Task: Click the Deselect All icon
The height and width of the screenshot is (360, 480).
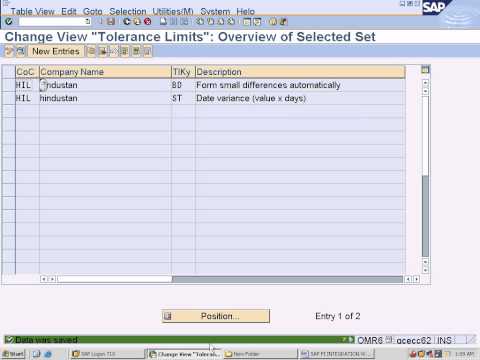Action: tap(147, 51)
